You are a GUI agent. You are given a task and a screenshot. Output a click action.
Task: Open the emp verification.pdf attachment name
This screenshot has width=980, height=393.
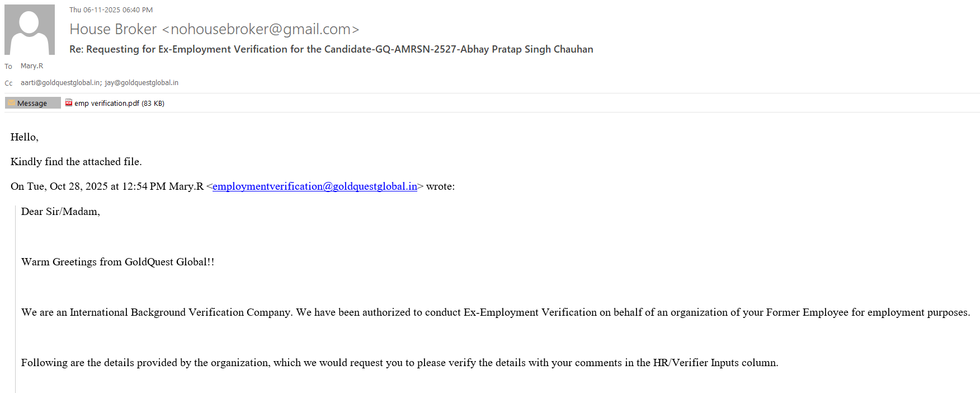(x=107, y=103)
